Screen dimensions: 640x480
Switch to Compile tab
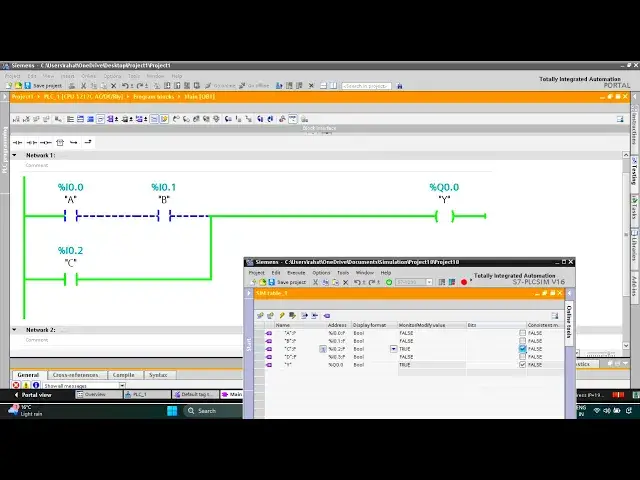click(124, 375)
